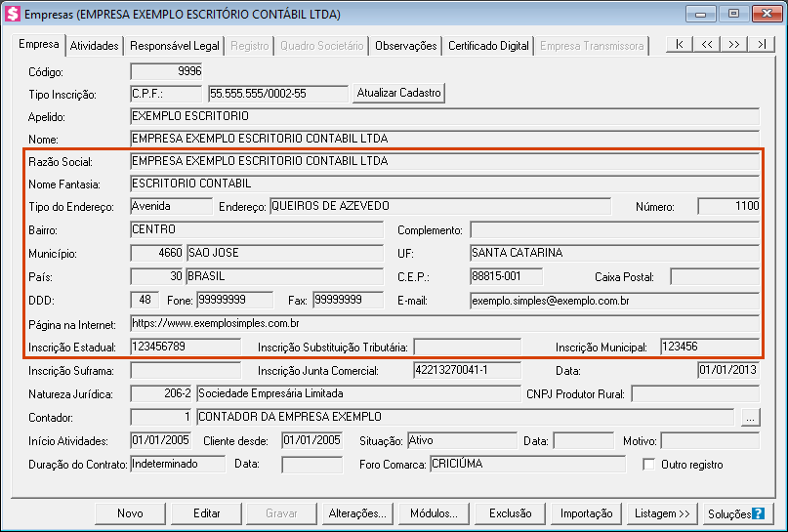Screen dimensions: 788x532
Task: Click the Novo button
Action: [130, 513]
